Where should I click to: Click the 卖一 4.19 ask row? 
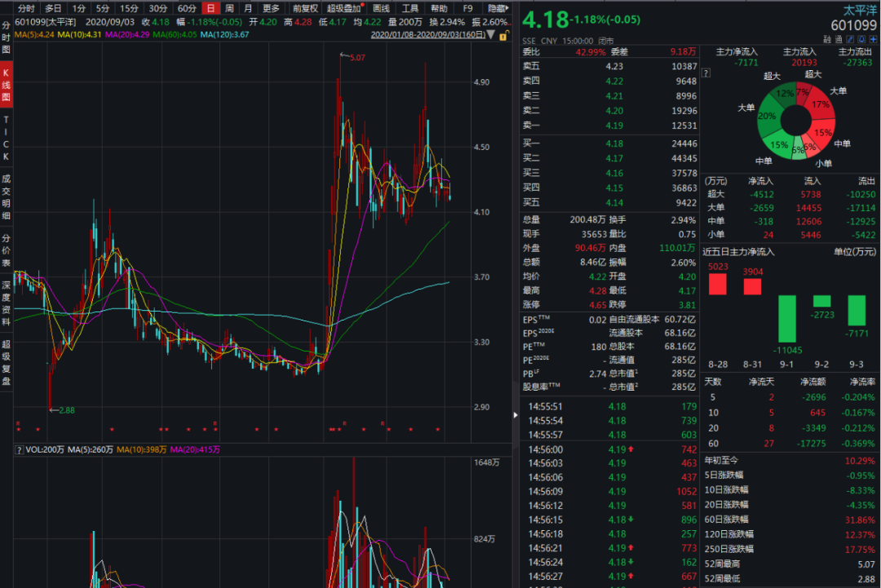[x=609, y=126]
